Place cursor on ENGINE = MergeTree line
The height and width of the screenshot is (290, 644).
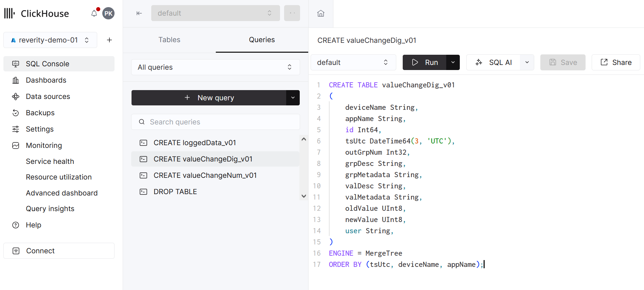(365, 253)
